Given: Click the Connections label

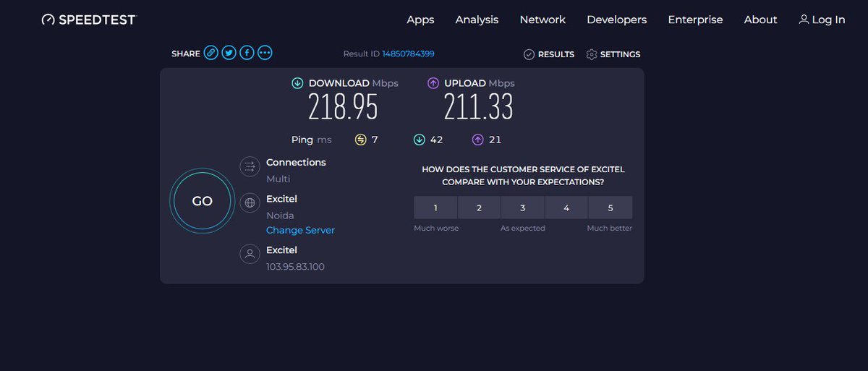Looking at the screenshot, I should click(296, 162).
